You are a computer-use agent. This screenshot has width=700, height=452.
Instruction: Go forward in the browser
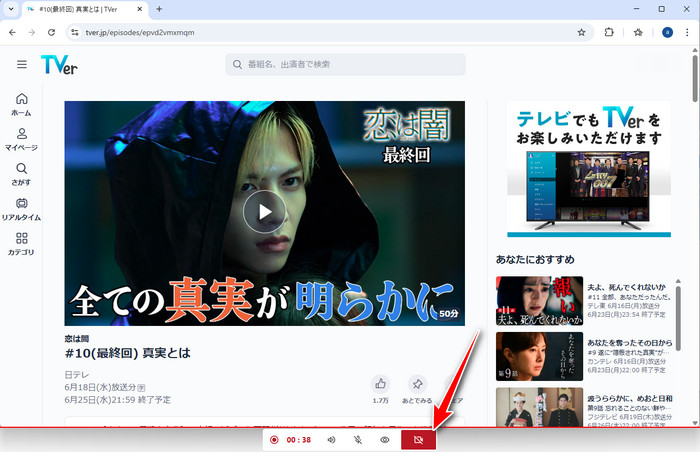point(32,33)
